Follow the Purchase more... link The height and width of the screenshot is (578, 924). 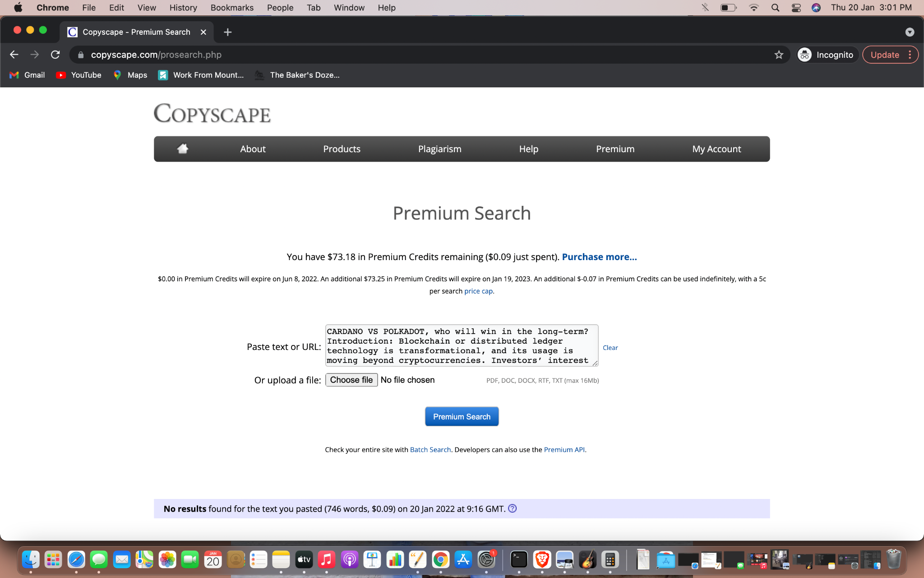click(599, 256)
